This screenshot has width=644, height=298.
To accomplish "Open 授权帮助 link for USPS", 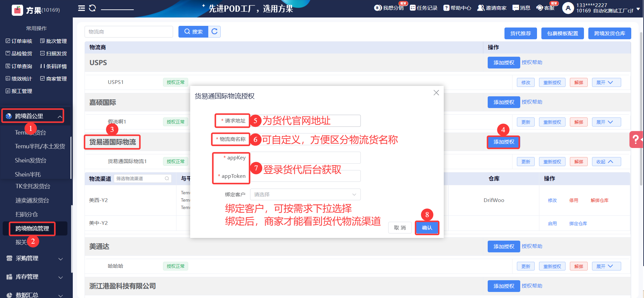I will [532, 62].
